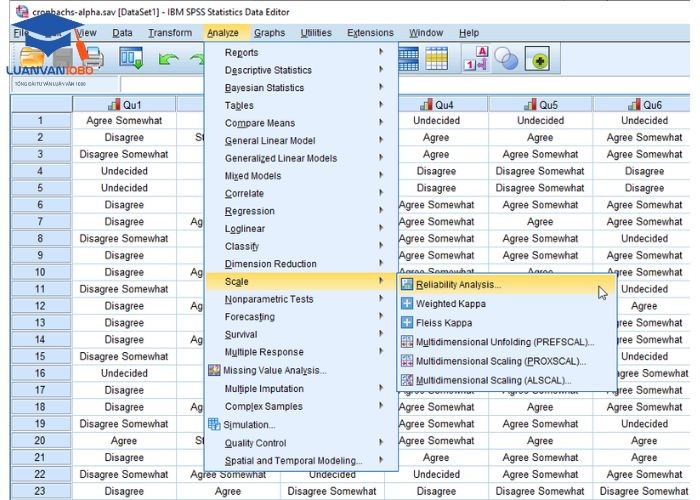Click the Show All Variables plus icon
This screenshot has width=700, height=500.
coord(537,59)
